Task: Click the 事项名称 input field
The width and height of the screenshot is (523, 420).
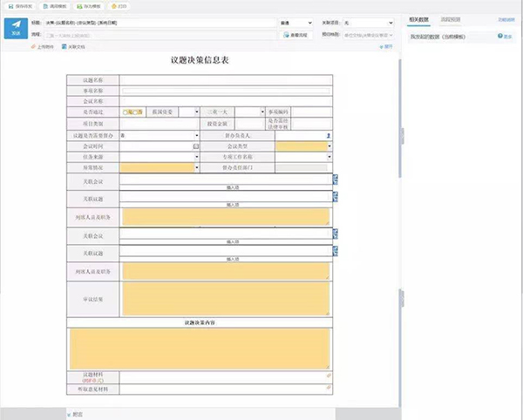Action: (x=226, y=91)
